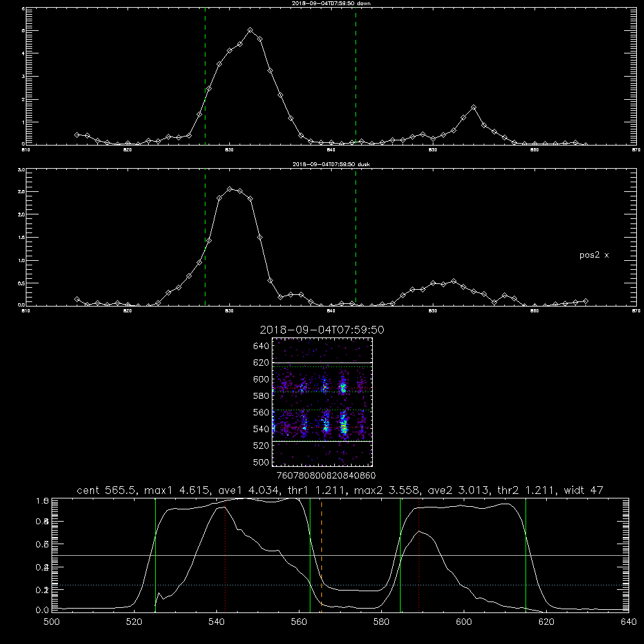Click the 'cent 565.5' value in bottom title

coord(107,490)
